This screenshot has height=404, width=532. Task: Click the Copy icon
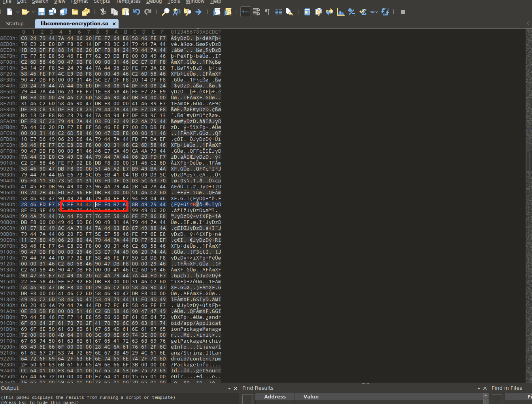pos(114,12)
